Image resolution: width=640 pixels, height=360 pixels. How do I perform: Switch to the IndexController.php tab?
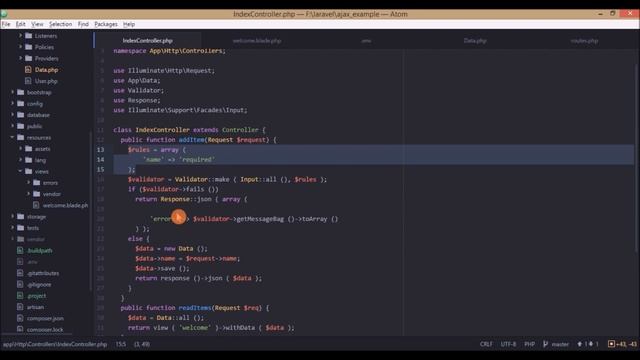coord(148,40)
